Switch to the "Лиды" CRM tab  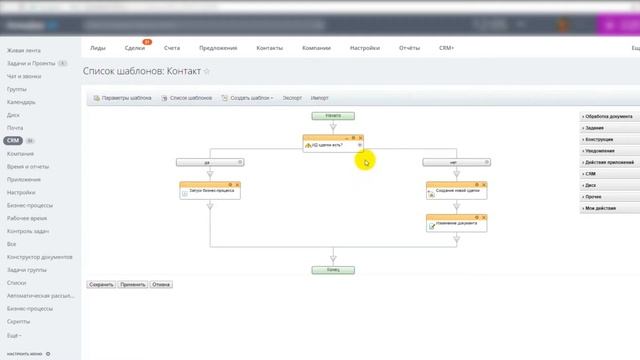coord(98,48)
